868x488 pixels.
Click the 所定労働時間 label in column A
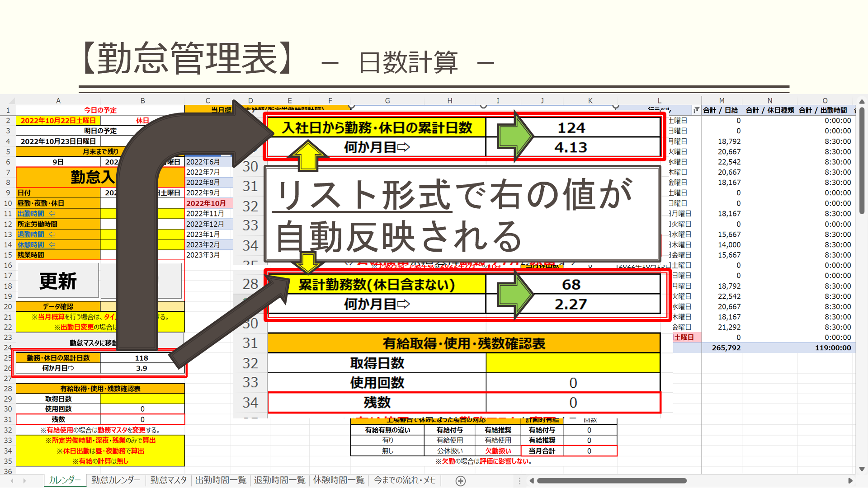(x=58, y=224)
